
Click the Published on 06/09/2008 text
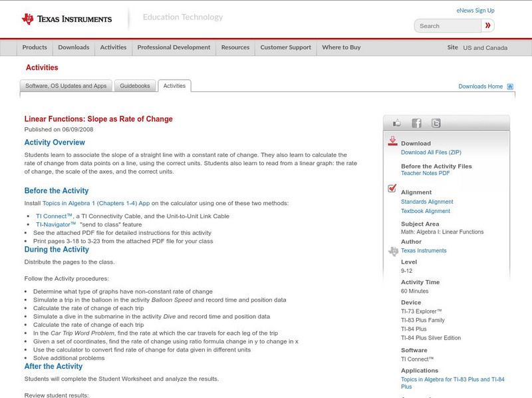tap(59, 129)
